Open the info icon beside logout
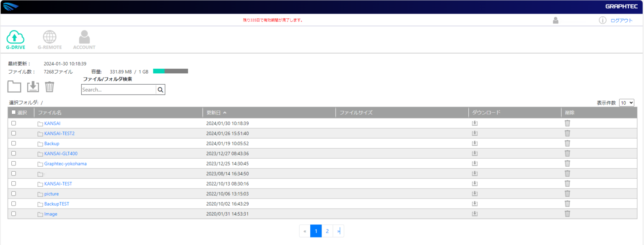The height and width of the screenshot is (245, 644). click(x=602, y=20)
